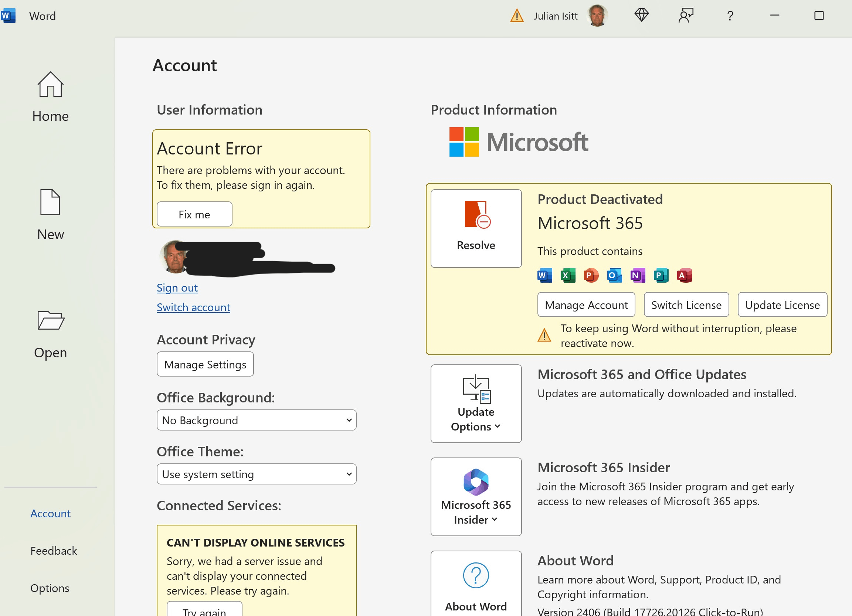
Task: Click the account warning triangle icon in title bar
Action: pyautogui.click(x=517, y=16)
